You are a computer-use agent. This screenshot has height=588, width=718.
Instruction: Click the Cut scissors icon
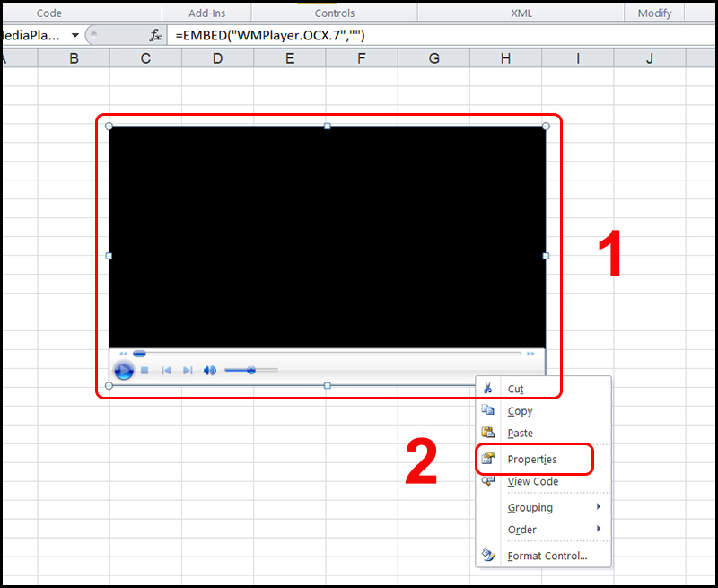tap(487, 388)
